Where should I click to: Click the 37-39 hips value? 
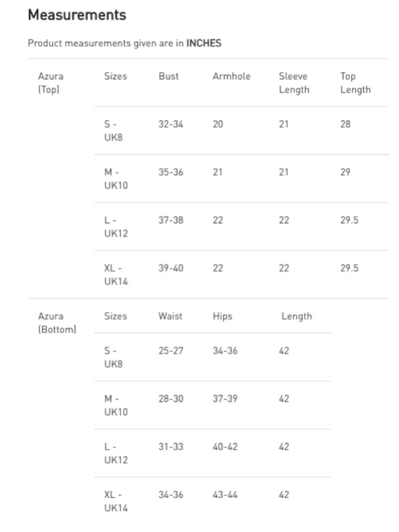(225, 398)
